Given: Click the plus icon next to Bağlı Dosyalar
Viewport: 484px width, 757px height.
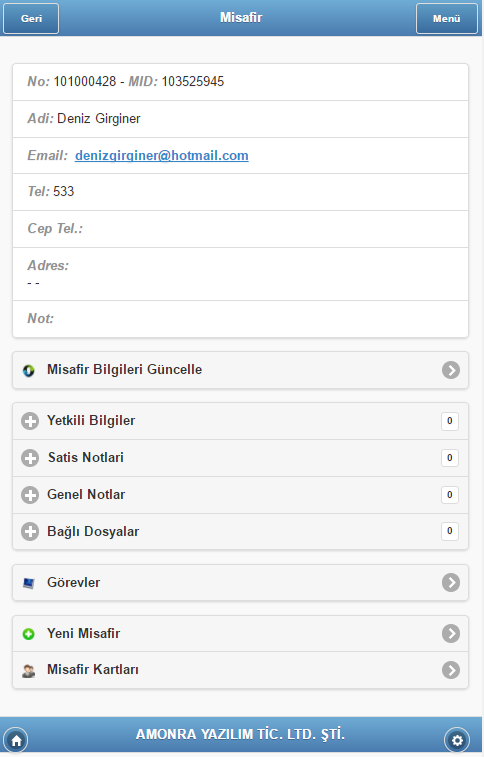Looking at the screenshot, I should pyautogui.click(x=30, y=532).
